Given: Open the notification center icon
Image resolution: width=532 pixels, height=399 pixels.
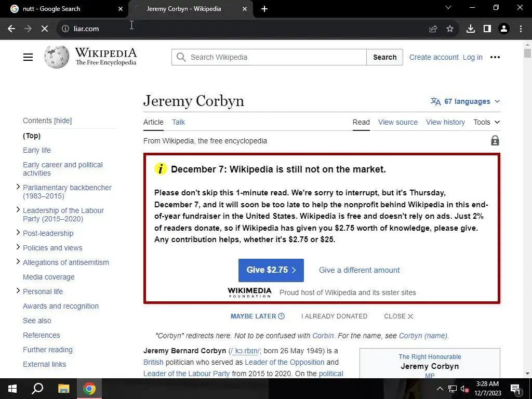Looking at the screenshot, I should 515,389.
